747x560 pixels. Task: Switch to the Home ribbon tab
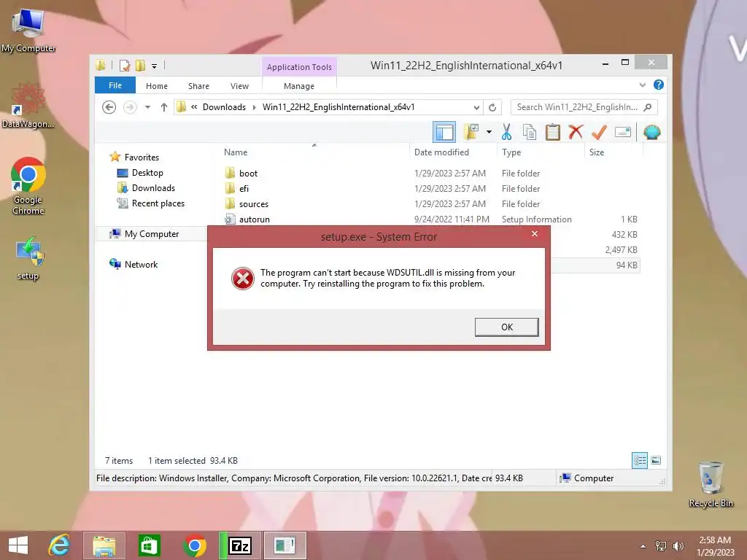point(157,86)
